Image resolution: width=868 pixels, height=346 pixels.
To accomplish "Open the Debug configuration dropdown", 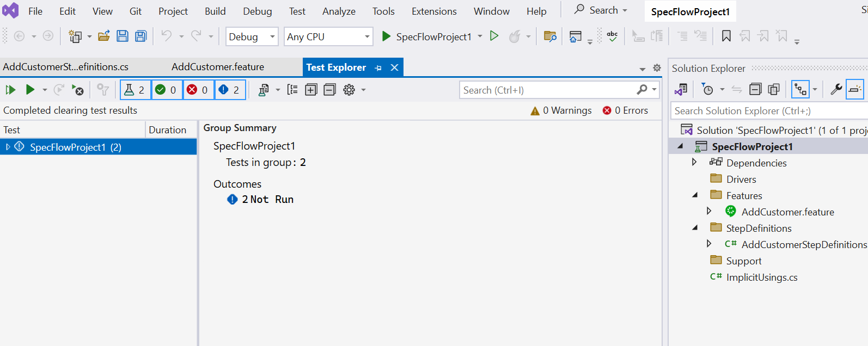I will [252, 36].
